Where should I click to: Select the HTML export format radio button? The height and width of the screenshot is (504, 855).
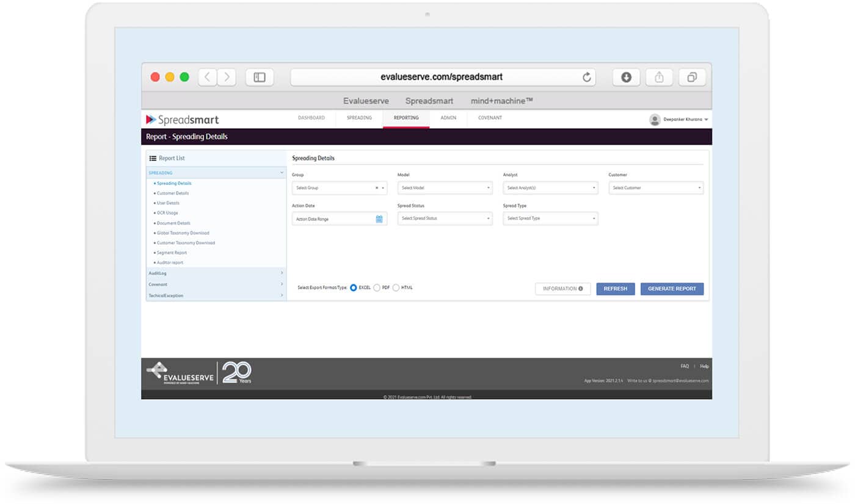396,287
